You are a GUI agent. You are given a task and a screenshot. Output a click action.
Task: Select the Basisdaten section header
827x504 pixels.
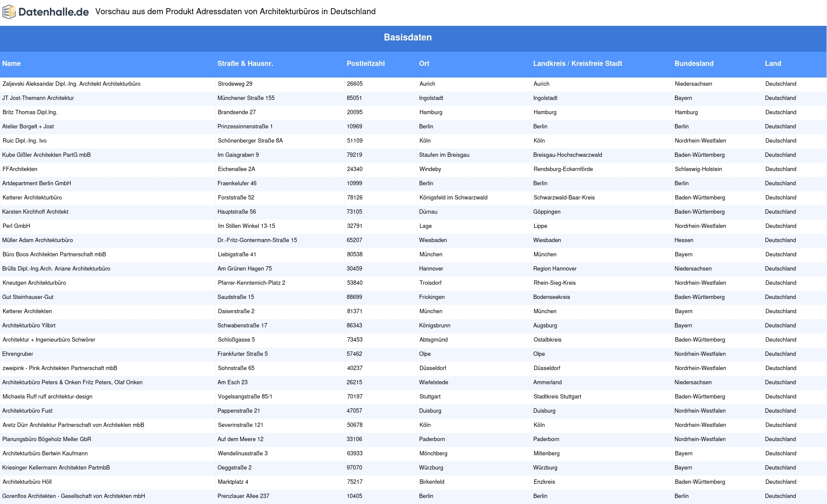click(x=407, y=37)
